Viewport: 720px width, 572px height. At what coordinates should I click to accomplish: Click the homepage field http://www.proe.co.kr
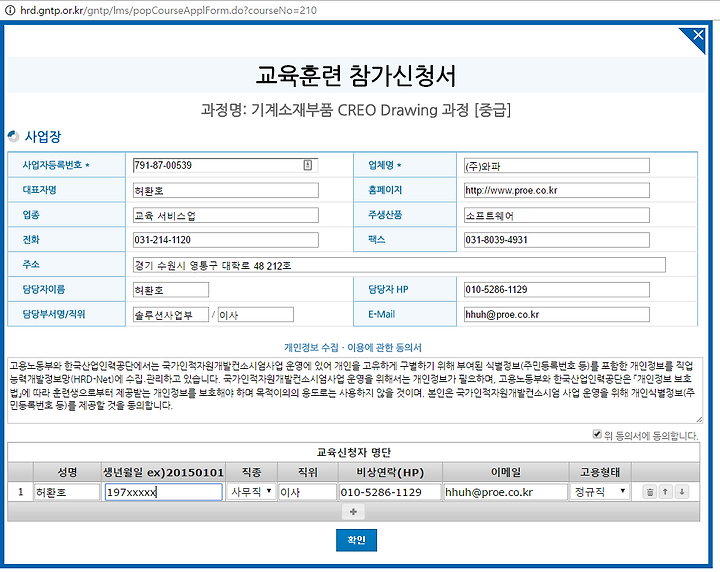click(557, 191)
